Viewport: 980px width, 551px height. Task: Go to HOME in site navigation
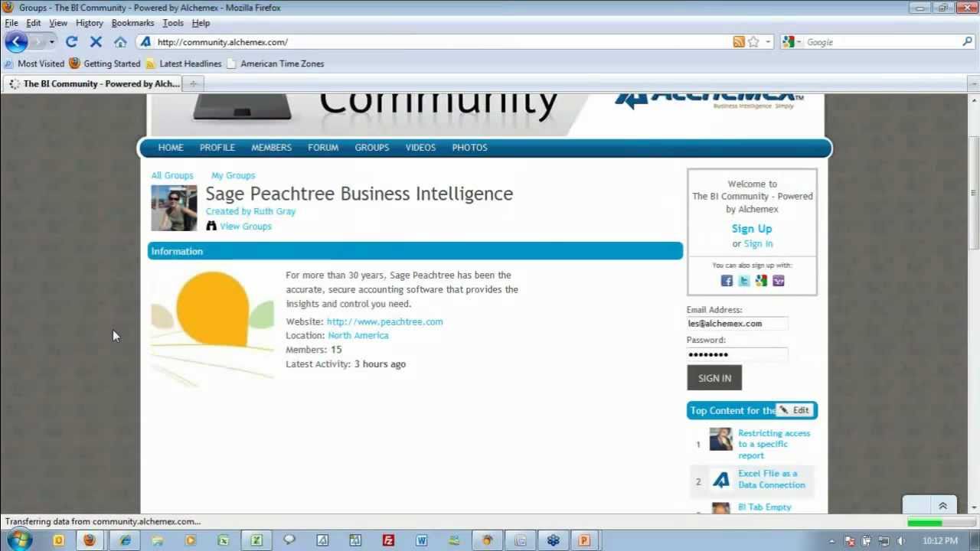click(171, 148)
